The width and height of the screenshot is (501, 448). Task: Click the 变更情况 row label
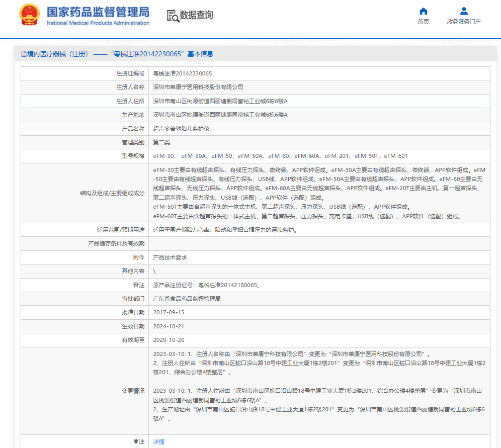pos(133,391)
